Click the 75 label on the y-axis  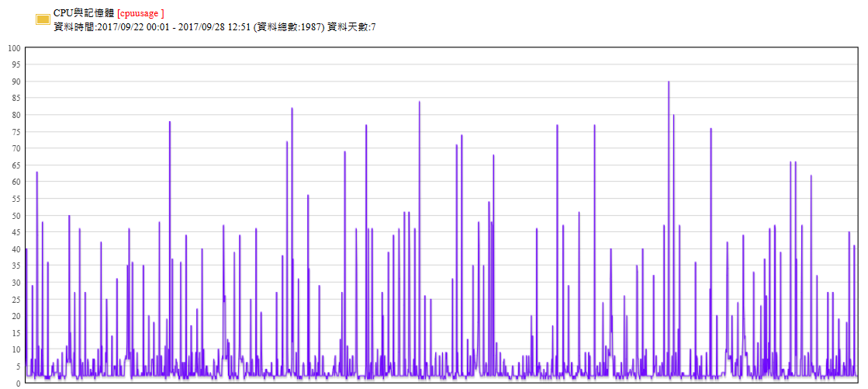tap(16, 132)
